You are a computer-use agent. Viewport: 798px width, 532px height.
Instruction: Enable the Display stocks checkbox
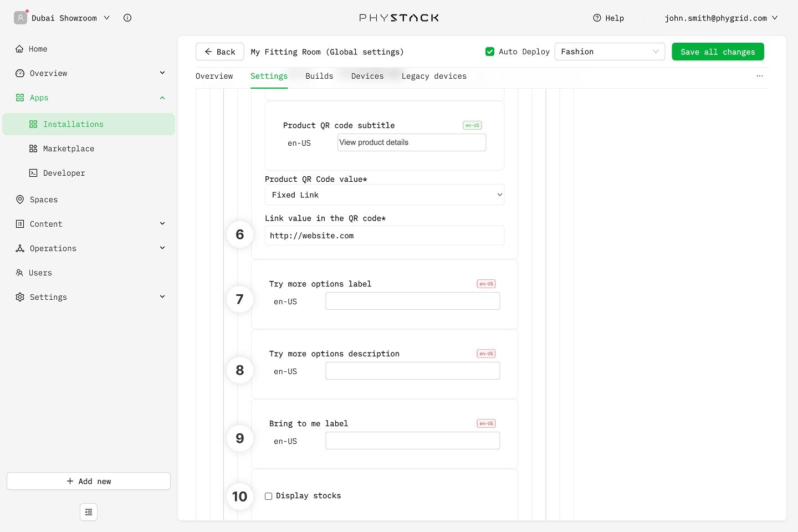click(x=268, y=496)
